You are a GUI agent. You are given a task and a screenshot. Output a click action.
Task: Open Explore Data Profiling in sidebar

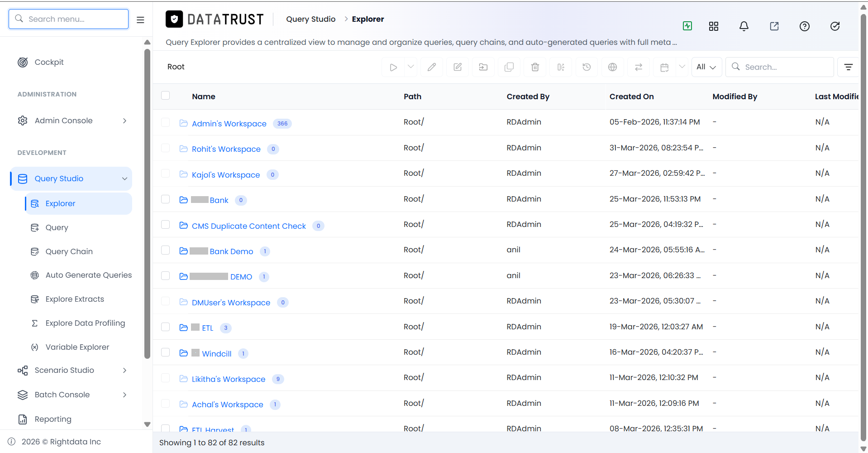(x=85, y=323)
